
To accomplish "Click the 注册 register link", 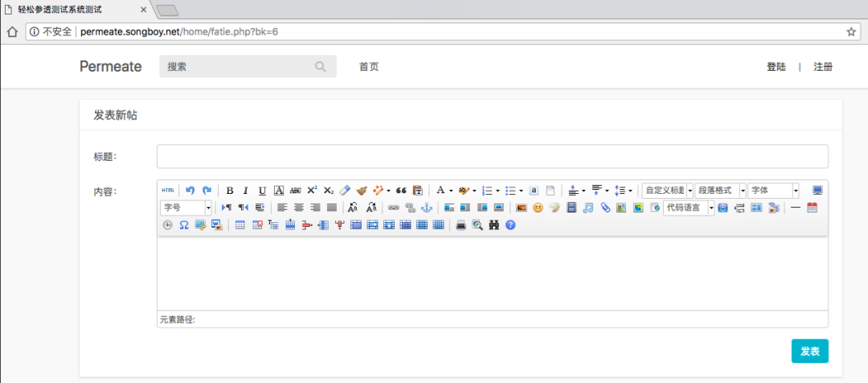I will point(823,67).
